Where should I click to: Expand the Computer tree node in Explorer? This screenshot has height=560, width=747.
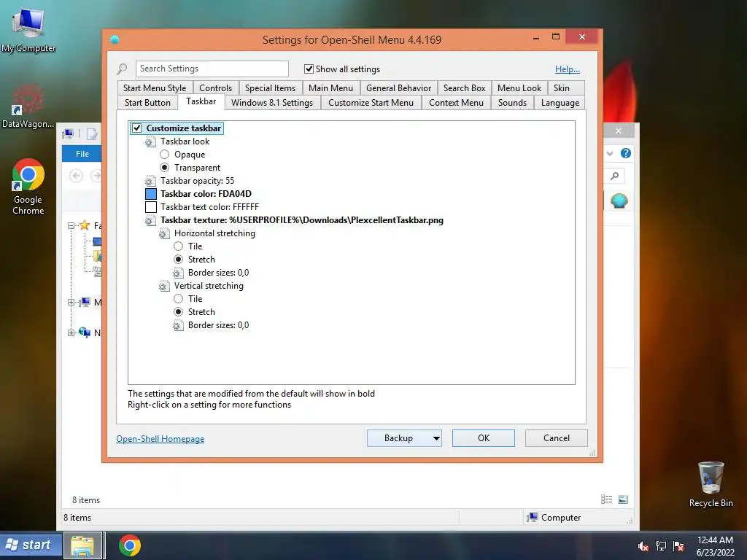click(71, 303)
